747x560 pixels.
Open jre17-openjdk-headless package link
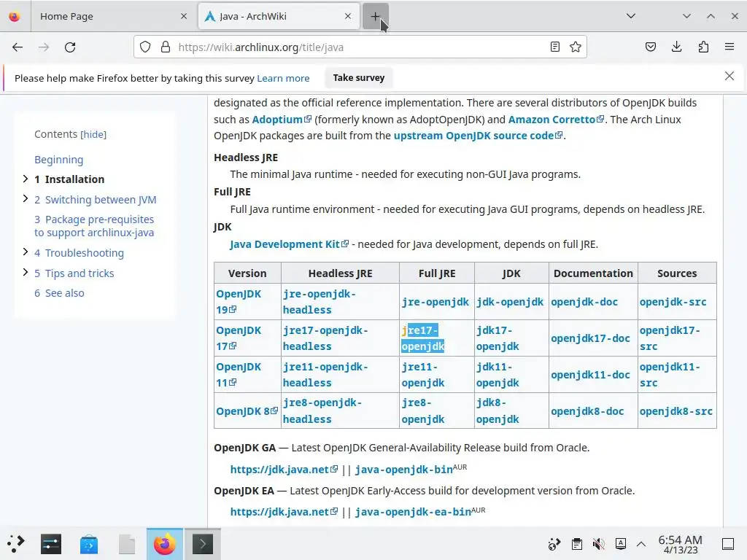coord(325,338)
